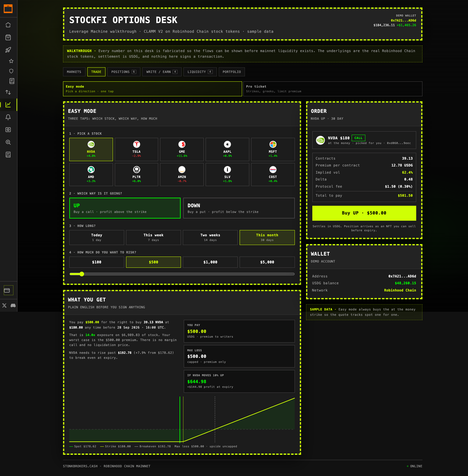
Task: Click the Robinhood Chain network value
Action: tap(400, 290)
